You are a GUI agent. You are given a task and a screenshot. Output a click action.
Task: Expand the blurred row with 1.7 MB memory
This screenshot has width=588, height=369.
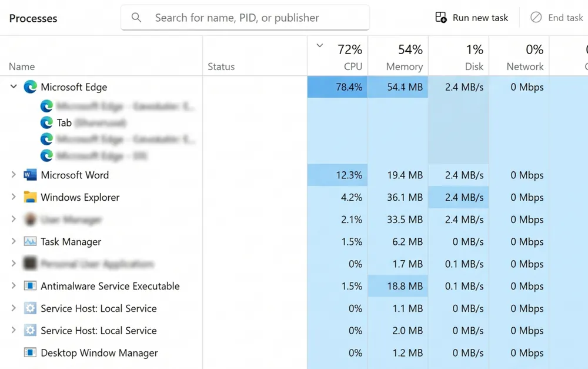pyautogui.click(x=14, y=263)
